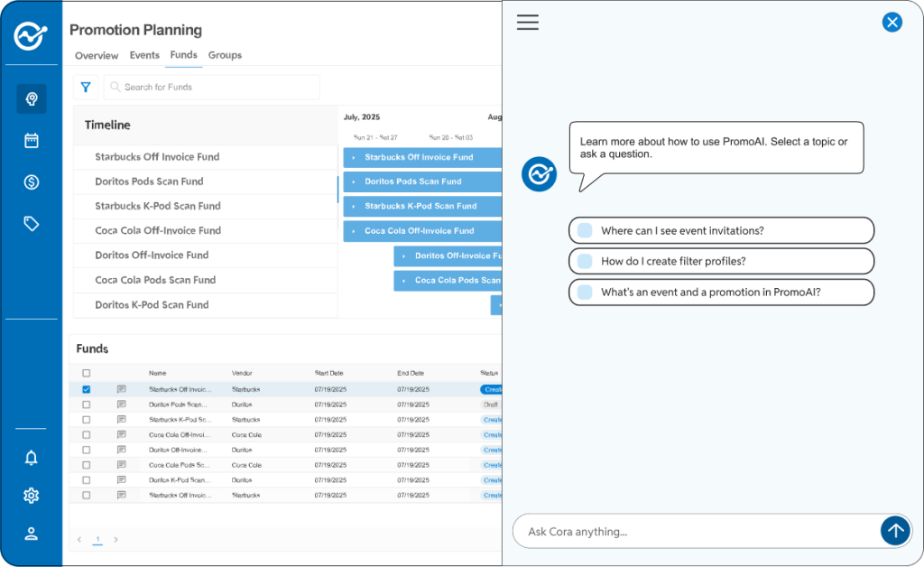Image resolution: width=924 pixels, height=567 pixels.
Task: Click the Name column header
Action: (x=157, y=373)
